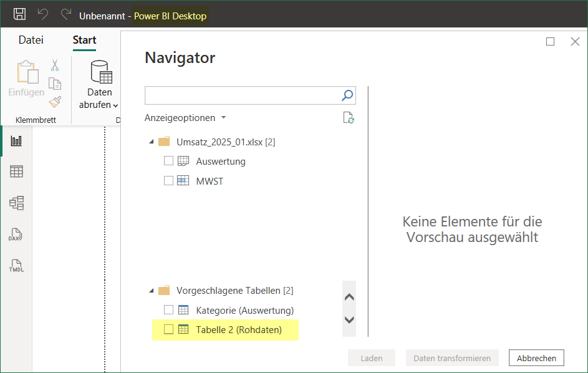Tick the Kategorie (Auswertung) checkbox
The image size is (588, 373).
tap(168, 310)
